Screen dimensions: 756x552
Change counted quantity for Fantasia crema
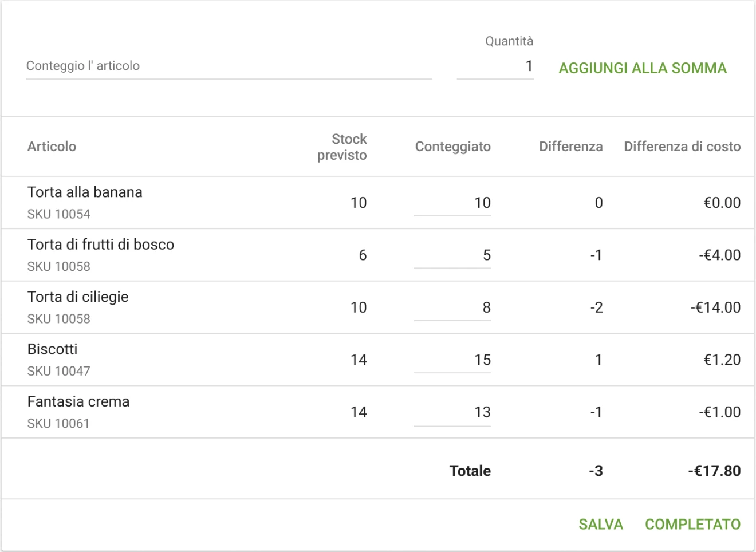(x=452, y=412)
